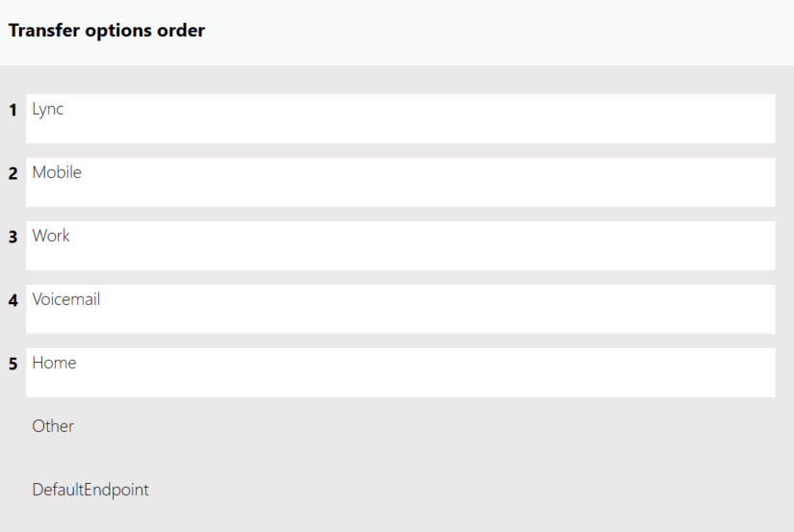Select the Home transfer option
Screen dimensions: 794x532
(x=400, y=372)
